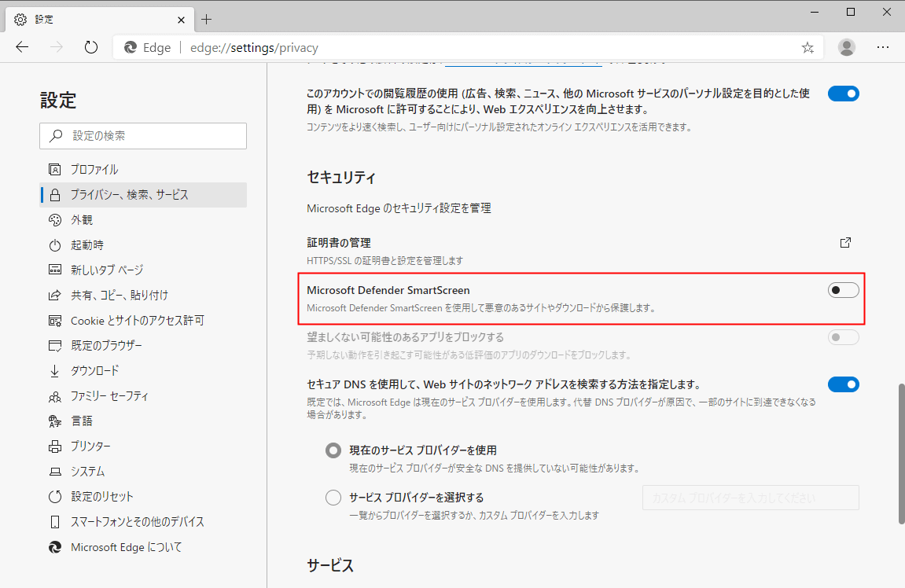Add page to favorites with star icon
Viewport: 905px width, 588px height.
(808, 48)
